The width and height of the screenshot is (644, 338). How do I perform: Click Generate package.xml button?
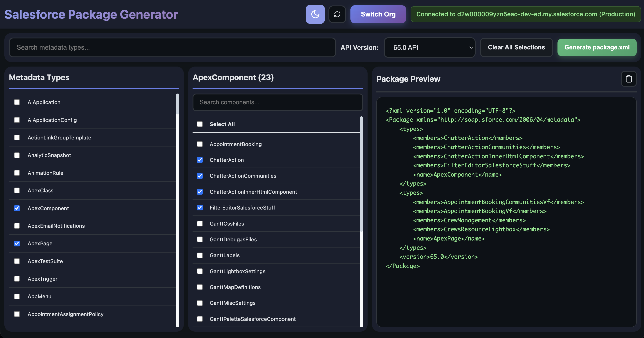click(597, 47)
